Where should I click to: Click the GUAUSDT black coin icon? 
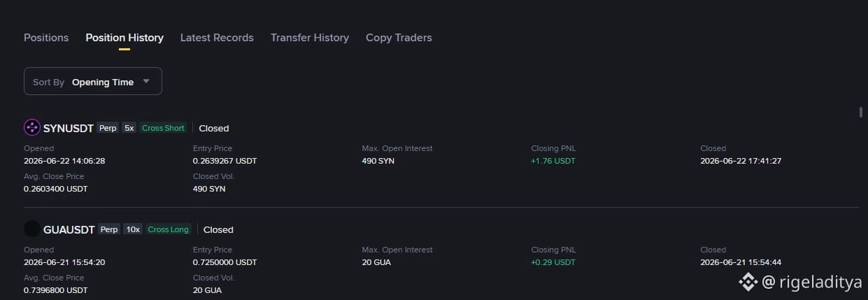point(32,229)
